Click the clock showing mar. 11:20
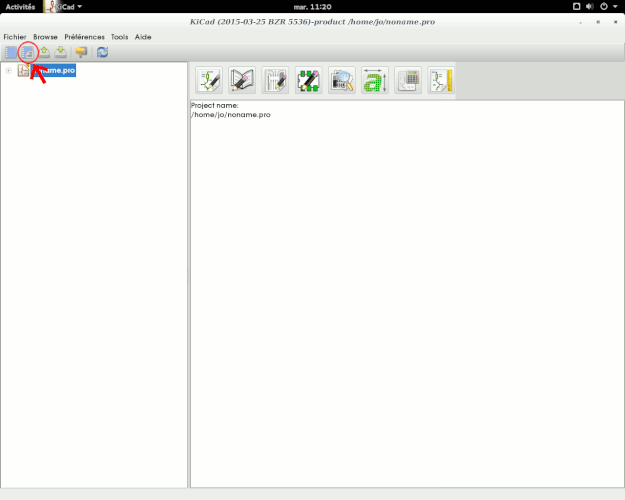The image size is (625, 500). [312, 7]
